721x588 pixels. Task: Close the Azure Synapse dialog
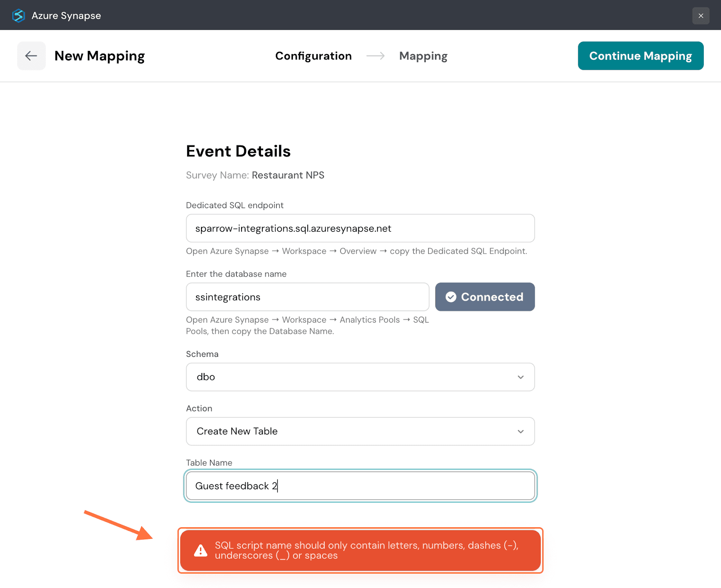(701, 16)
